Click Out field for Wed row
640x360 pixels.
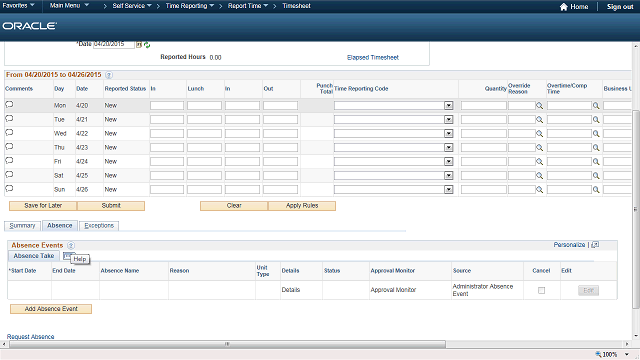tap(280, 133)
